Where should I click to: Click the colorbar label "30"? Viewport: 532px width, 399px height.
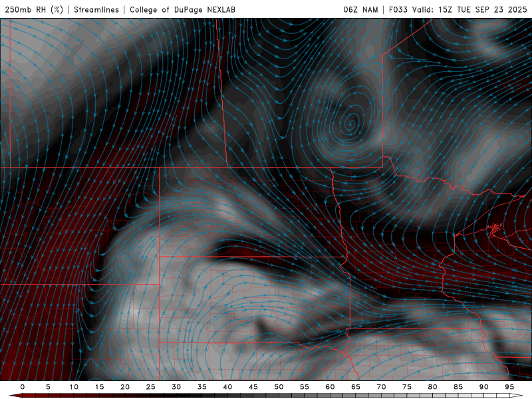(x=176, y=387)
